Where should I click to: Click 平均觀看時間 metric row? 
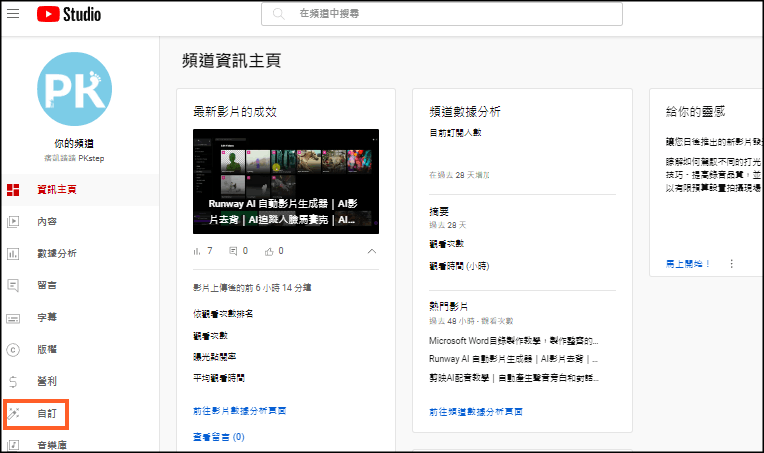point(219,378)
